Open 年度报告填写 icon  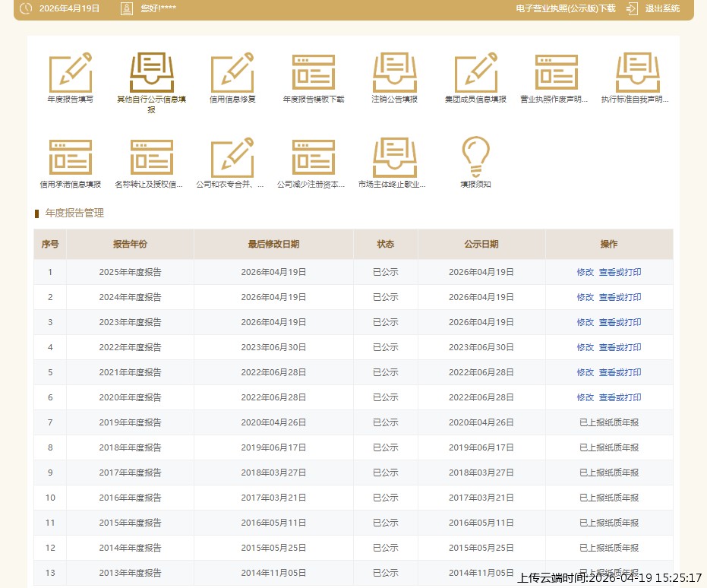pyautogui.click(x=71, y=73)
